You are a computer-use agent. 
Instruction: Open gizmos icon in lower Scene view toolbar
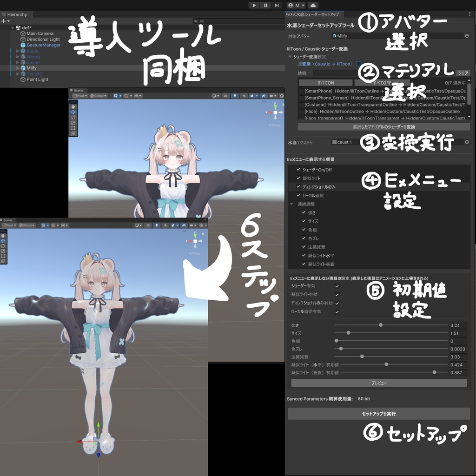pyautogui.click(x=202, y=225)
